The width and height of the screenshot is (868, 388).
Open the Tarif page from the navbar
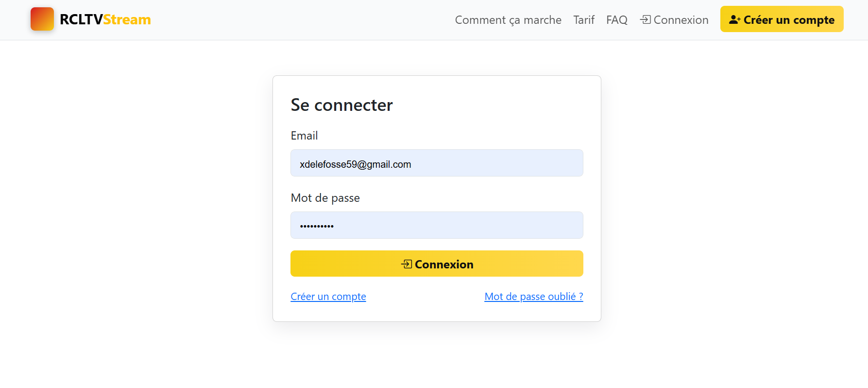(x=583, y=20)
